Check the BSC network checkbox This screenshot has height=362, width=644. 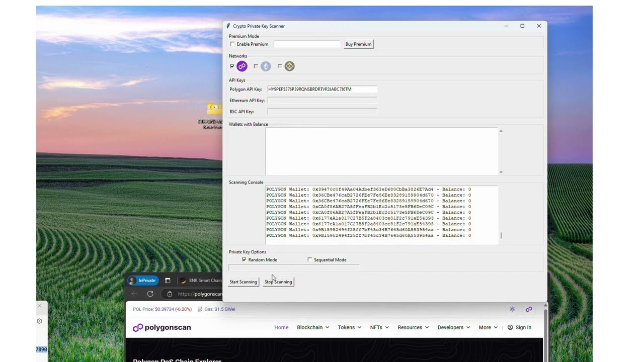pyautogui.click(x=280, y=66)
